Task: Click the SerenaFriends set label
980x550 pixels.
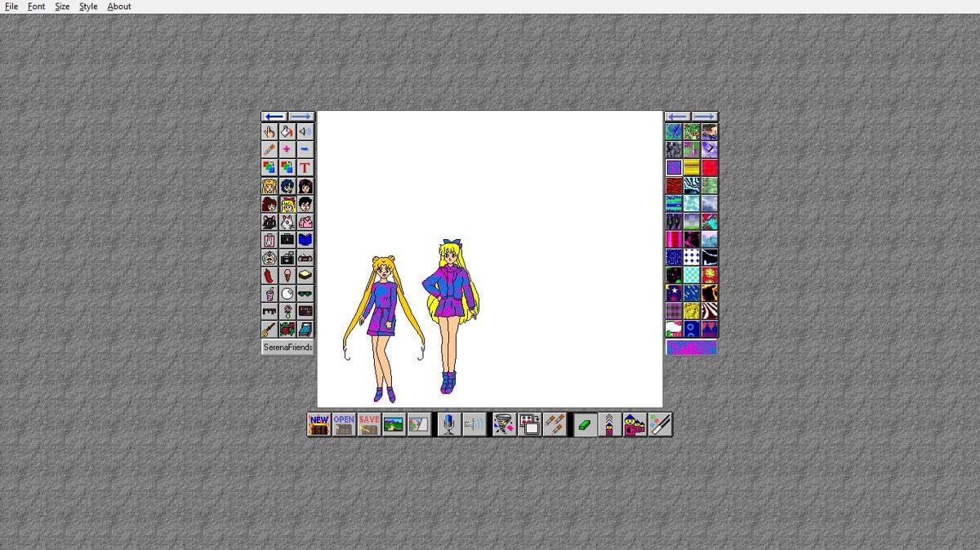Action: coord(287,347)
